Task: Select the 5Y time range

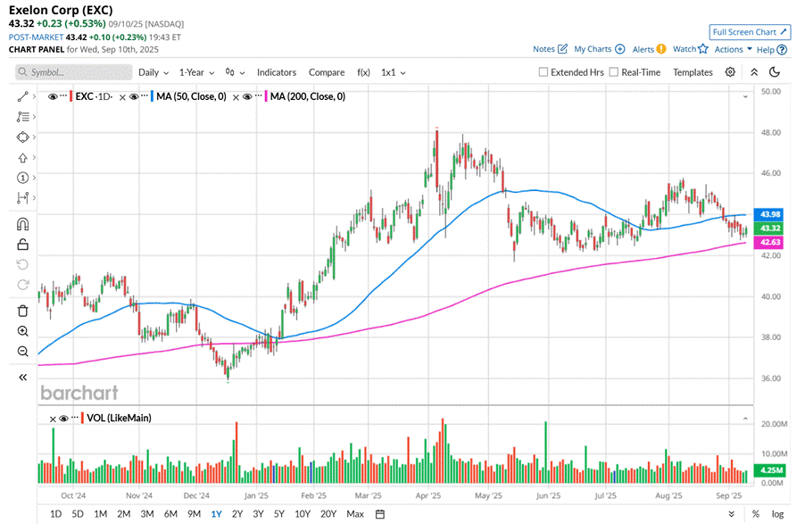Action: point(278,514)
